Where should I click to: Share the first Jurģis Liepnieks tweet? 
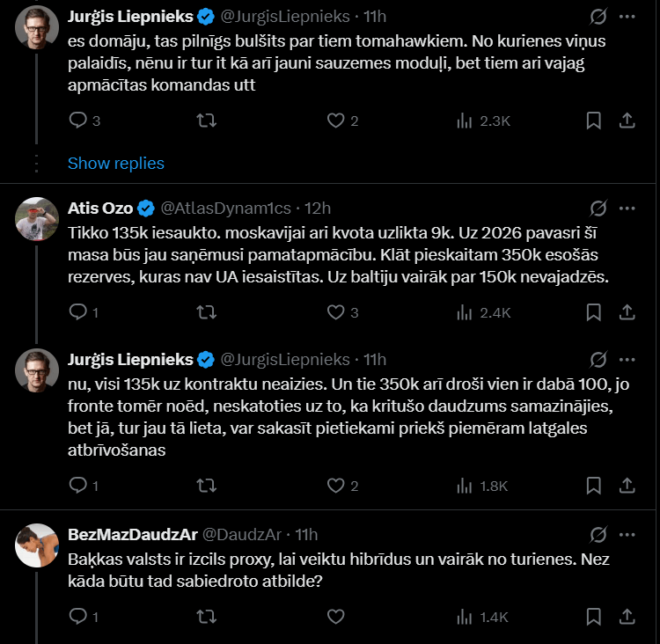point(627,121)
